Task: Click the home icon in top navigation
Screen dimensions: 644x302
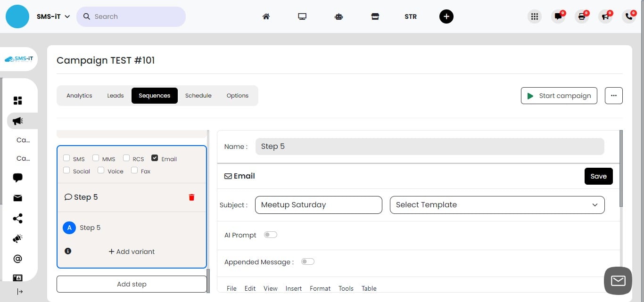Action: tap(266, 16)
